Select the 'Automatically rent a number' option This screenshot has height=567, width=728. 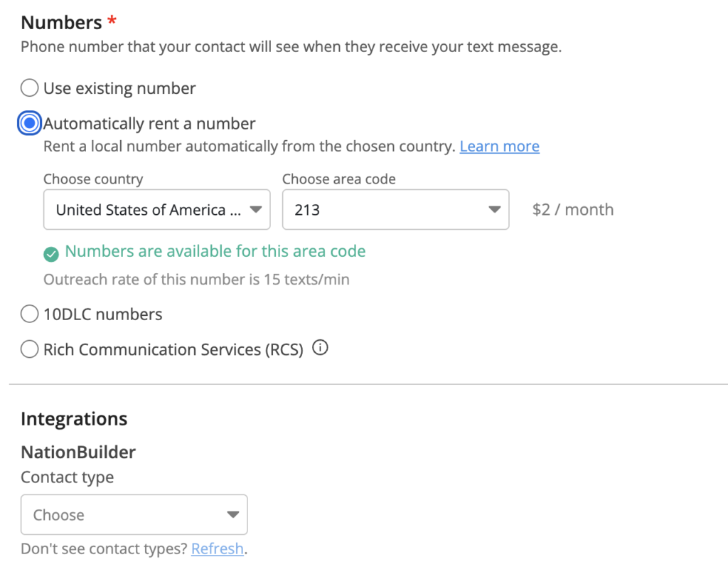[x=29, y=124]
